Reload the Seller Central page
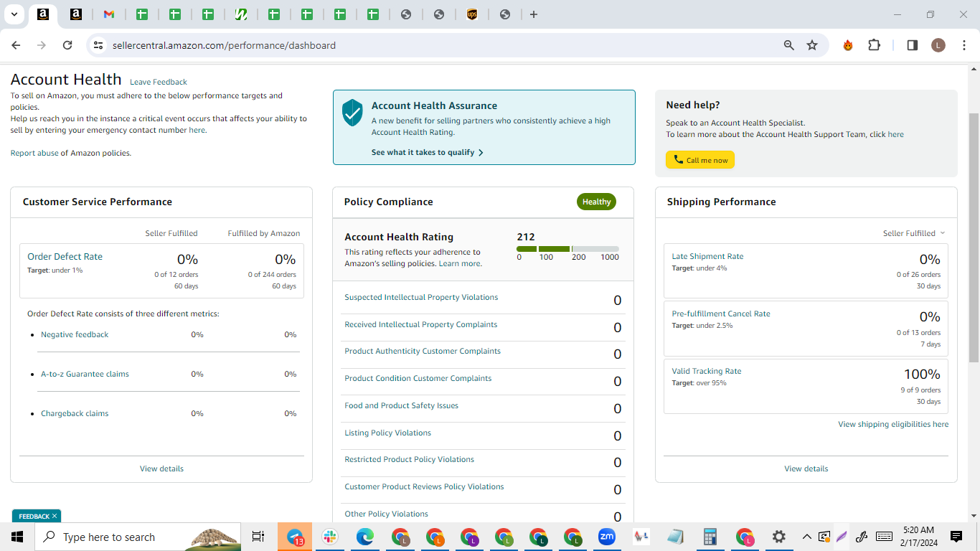The height and width of the screenshot is (551, 980). tap(67, 45)
